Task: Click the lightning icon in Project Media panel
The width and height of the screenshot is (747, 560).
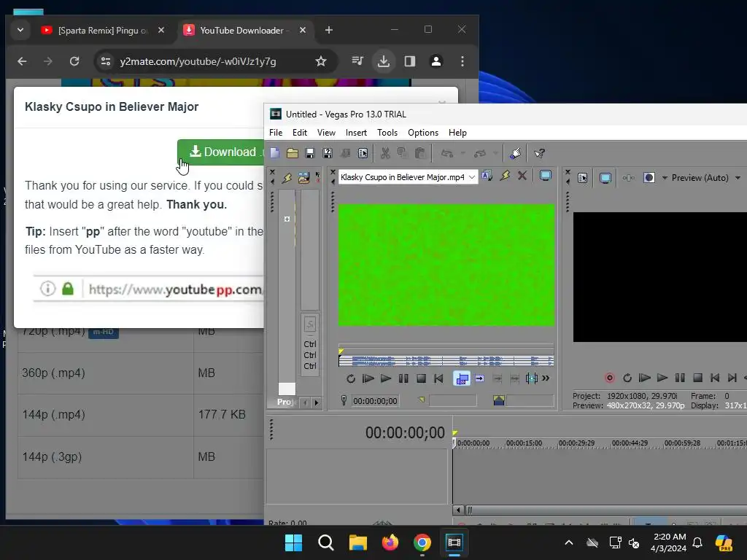Action: tap(286, 178)
